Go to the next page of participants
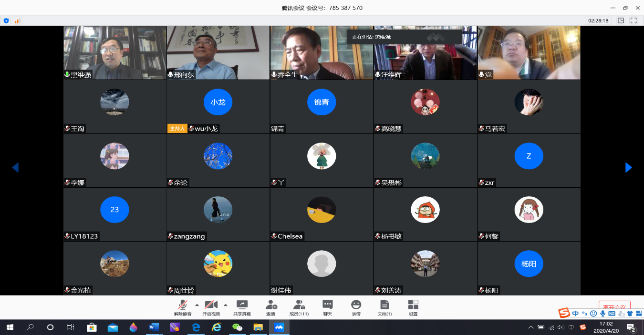Image resolution: width=644 pixels, height=335 pixels. pyautogui.click(x=628, y=167)
